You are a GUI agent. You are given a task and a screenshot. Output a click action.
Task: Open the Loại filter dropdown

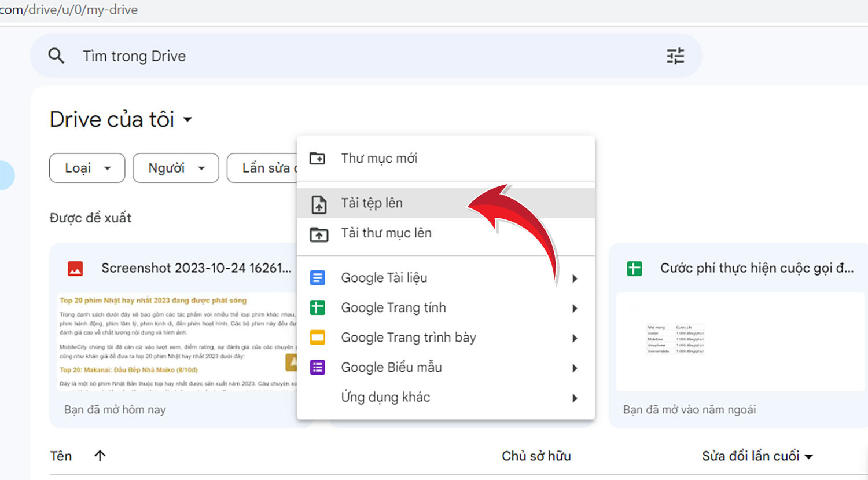coord(87,168)
